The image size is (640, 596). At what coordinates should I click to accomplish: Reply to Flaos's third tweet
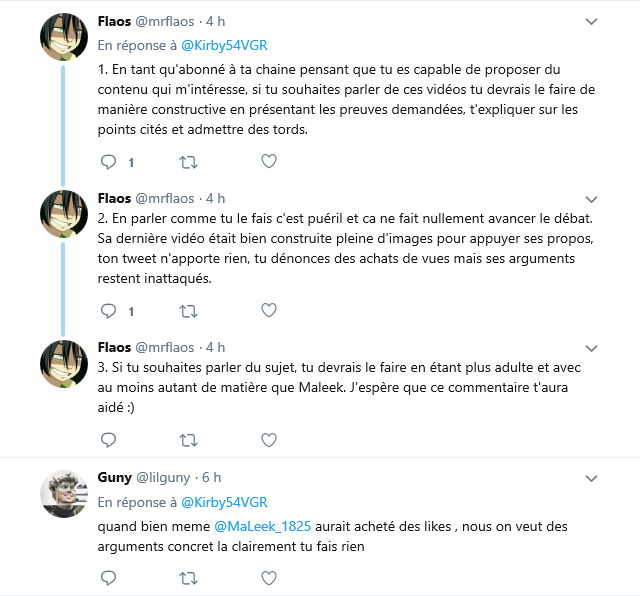[109, 439]
